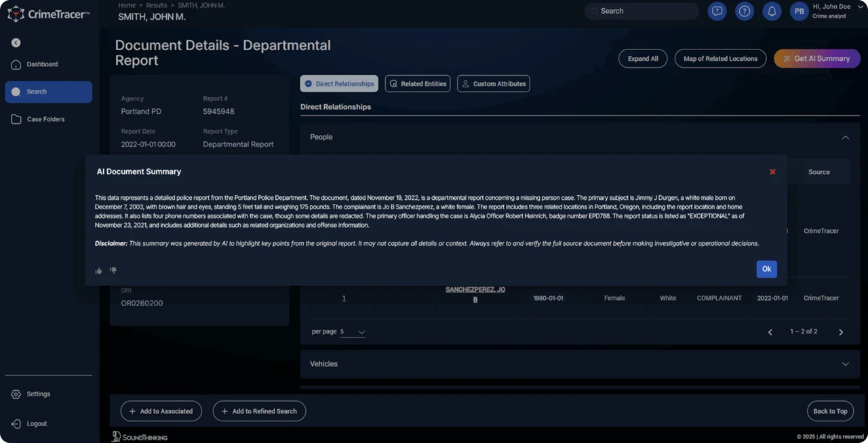This screenshot has width=868, height=443.
Task: Switch to the Custom Attributes tab
Action: coord(494,84)
